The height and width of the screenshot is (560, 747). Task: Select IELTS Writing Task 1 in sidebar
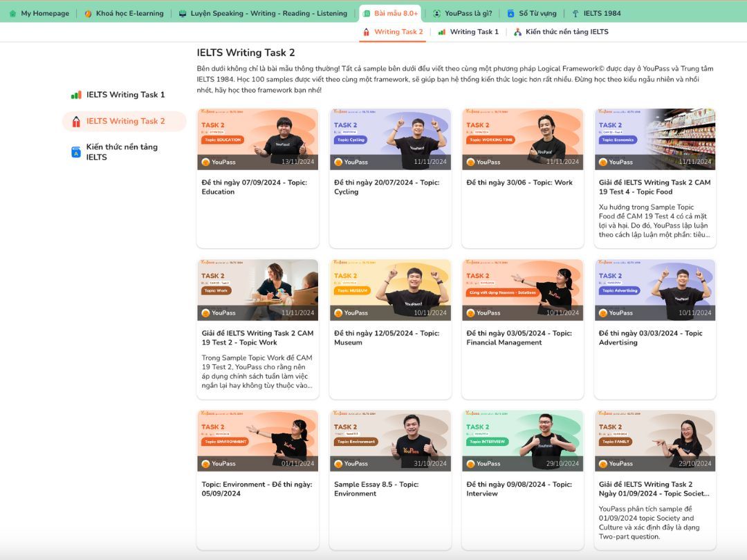pyautogui.click(x=125, y=95)
